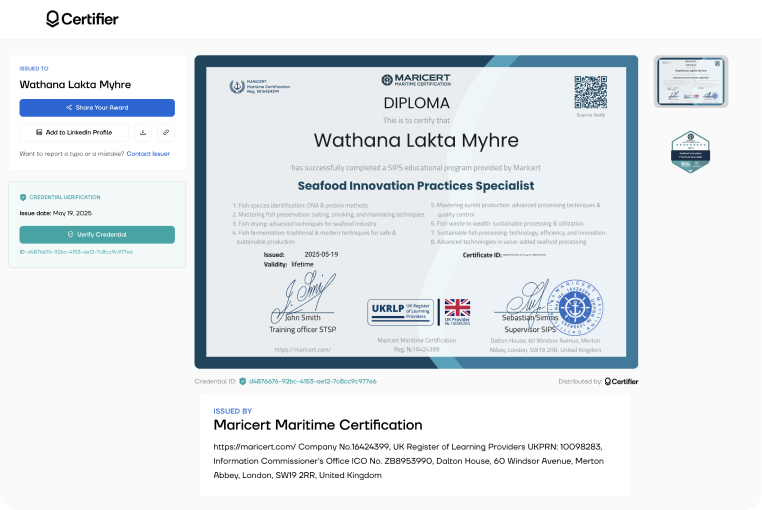The width and height of the screenshot is (762, 510).
Task: Click the https://maricert.com/ URL on the certificate
Action: pyautogui.click(x=302, y=350)
